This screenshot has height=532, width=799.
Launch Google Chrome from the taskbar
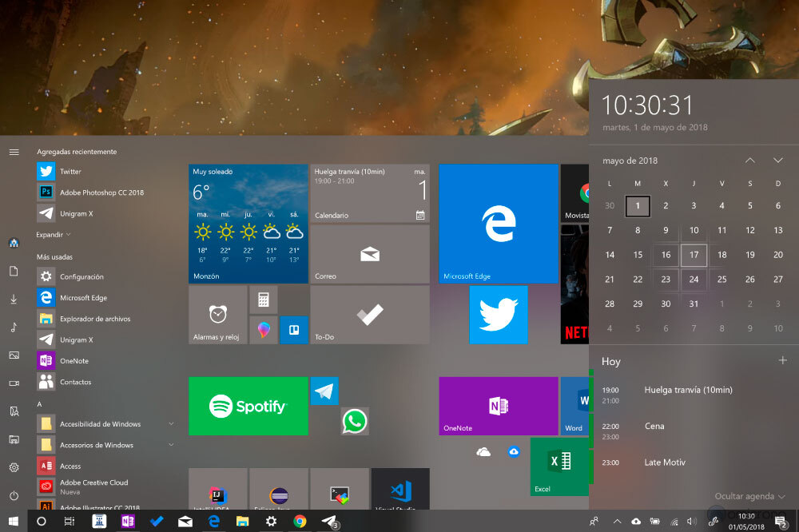(x=300, y=520)
